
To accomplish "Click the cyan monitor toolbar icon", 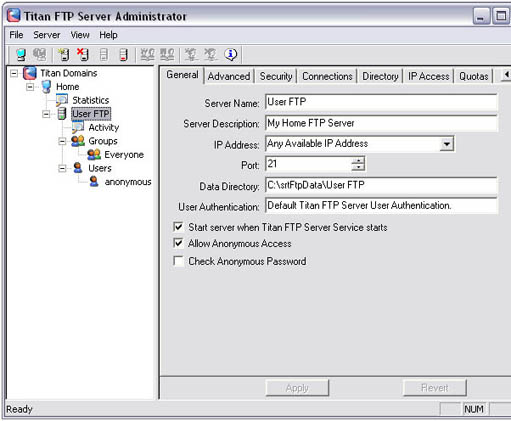I will coord(21,54).
